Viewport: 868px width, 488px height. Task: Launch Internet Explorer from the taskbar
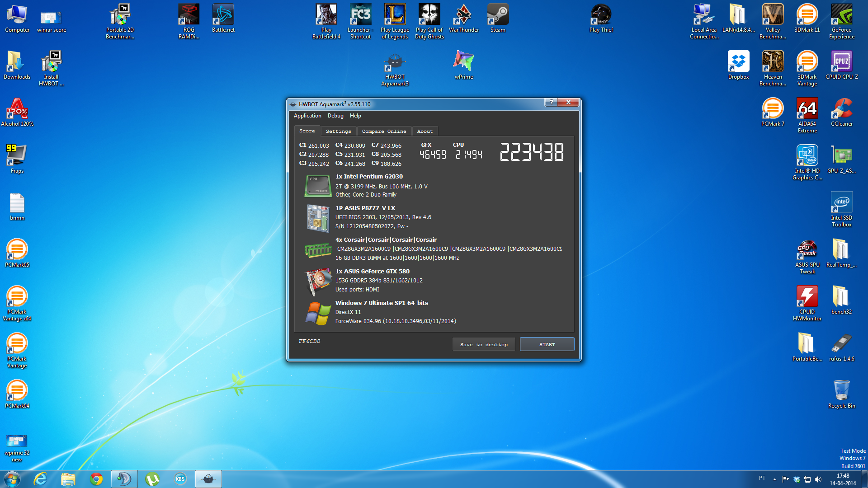tap(40, 479)
